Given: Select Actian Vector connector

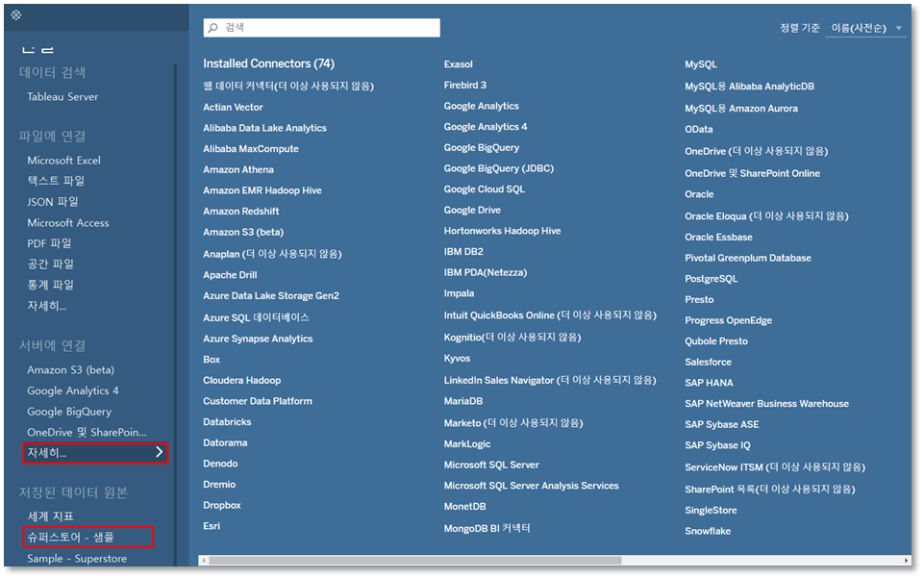Looking at the screenshot, I should click(233, 108).
